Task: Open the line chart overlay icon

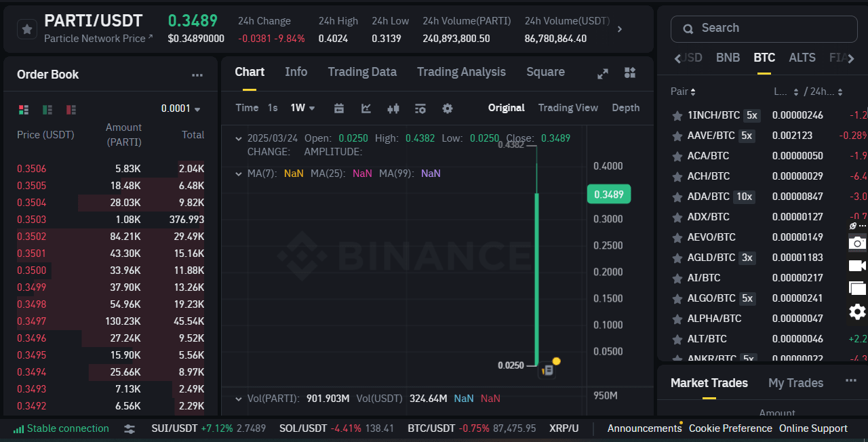Action: (366, 108)
